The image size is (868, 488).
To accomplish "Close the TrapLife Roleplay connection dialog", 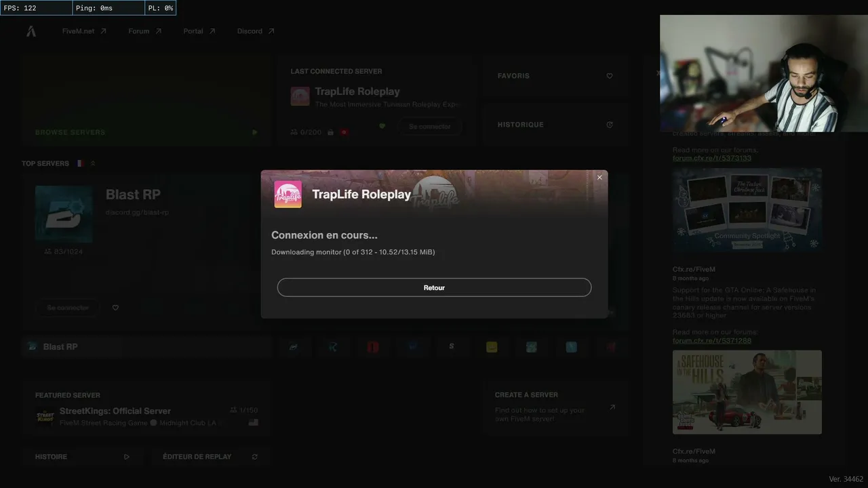I will (x=599, y=178).
